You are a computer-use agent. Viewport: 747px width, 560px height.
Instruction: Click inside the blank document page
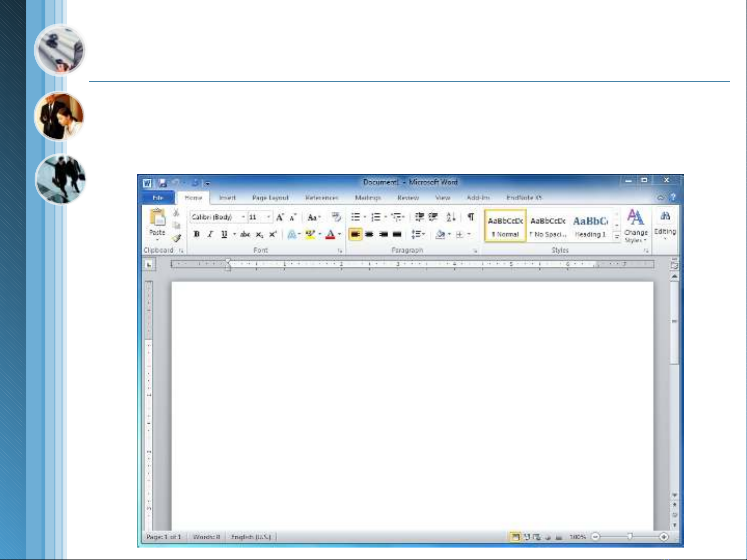point(412,404)
